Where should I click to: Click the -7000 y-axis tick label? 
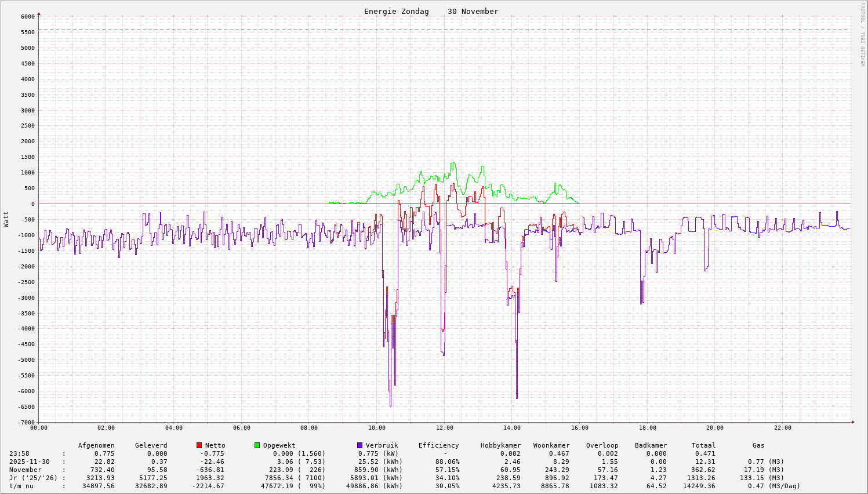coord(26,422)
